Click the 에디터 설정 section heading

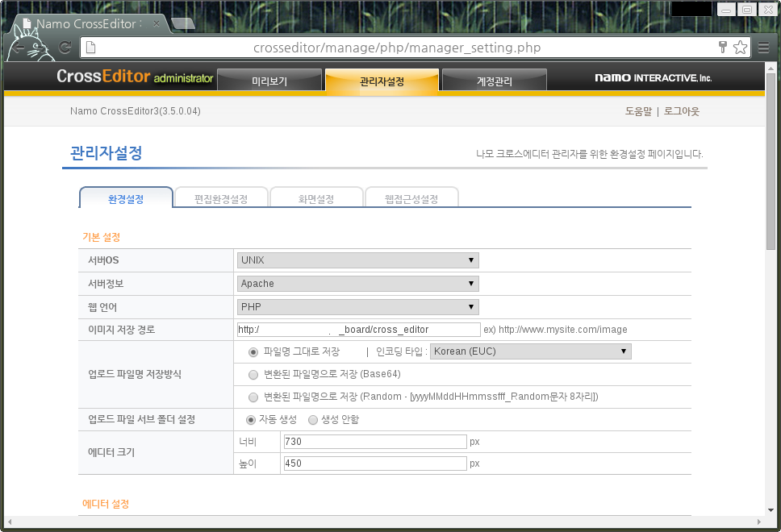point(106,504)
